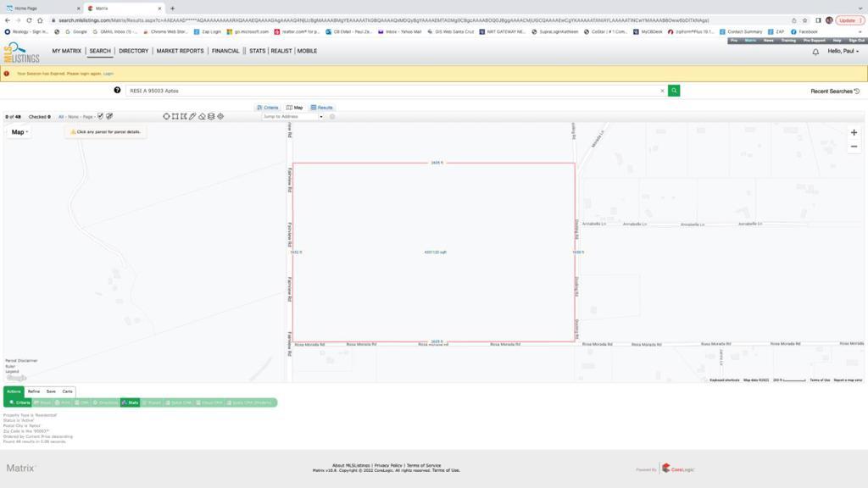Zoom in on map with plus button
Image resolution: width=868 pixels, height=488 pixels.
click(854, 132)
